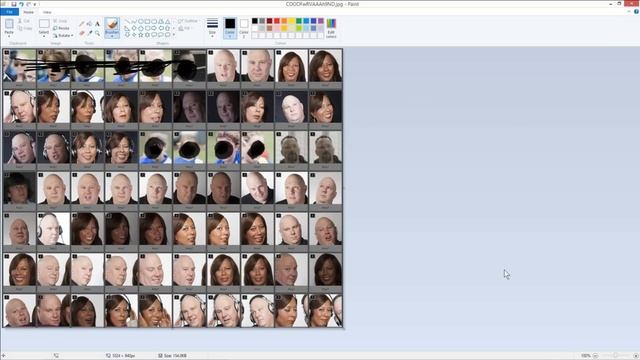Click the Undo arrow in title bar
Viewport: 640px width, 360px height.
pos(21,4)
